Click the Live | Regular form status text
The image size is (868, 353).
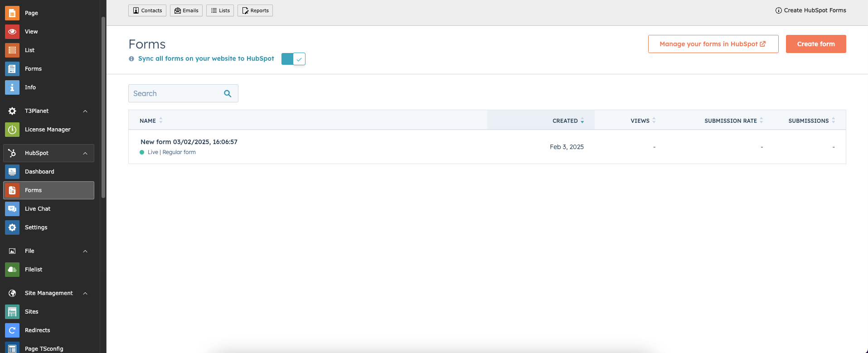pyautogui.click(x=171, y=152)
